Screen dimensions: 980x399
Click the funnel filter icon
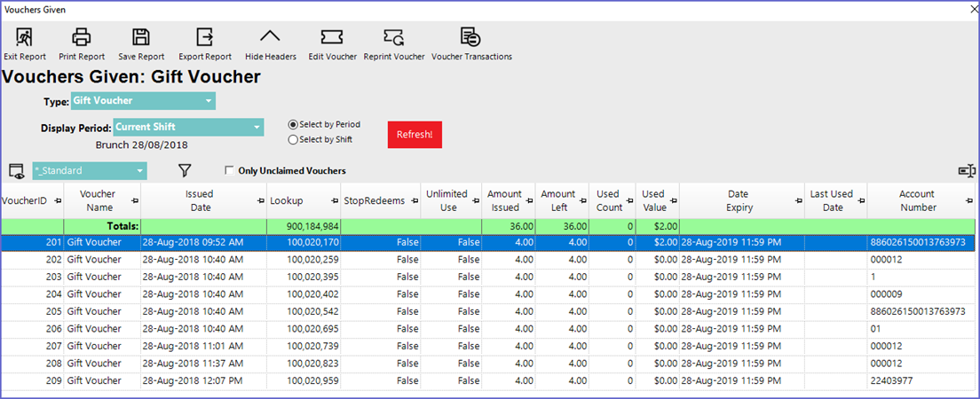click(185, 170)
